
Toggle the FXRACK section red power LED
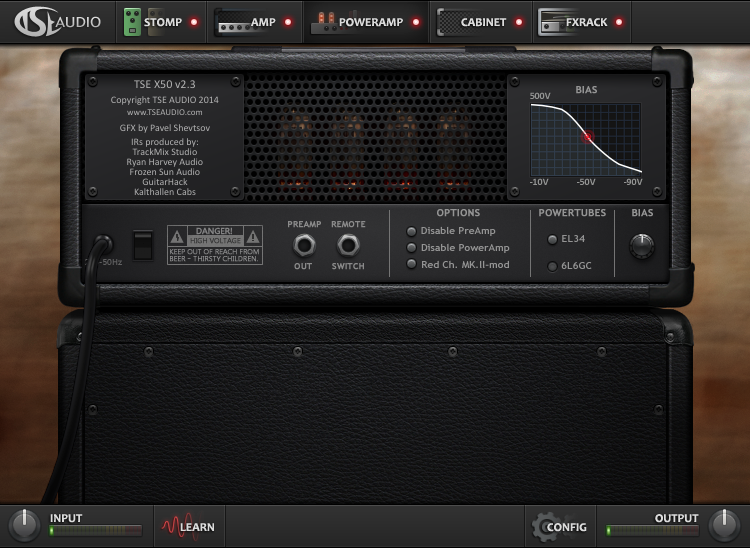tap(619, 22)
